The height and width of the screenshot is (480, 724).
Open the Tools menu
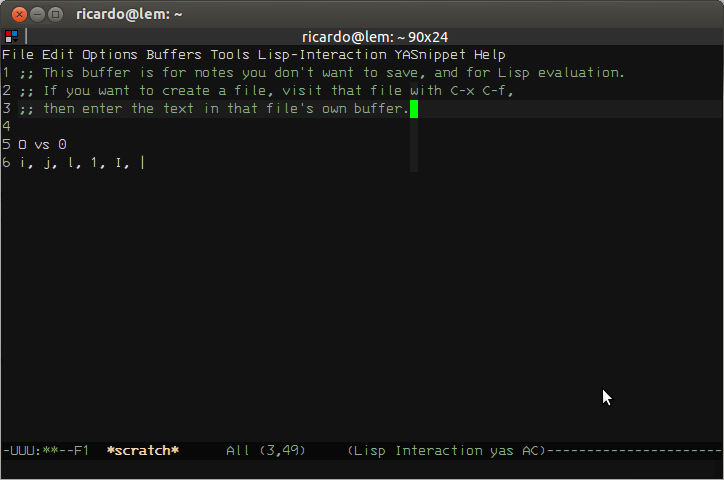(x=230, y=54)
